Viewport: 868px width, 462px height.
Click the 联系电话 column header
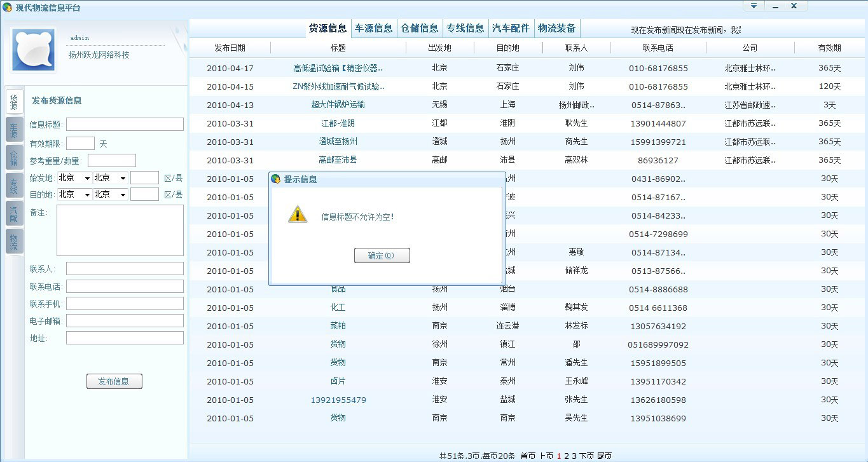(658, 48)
